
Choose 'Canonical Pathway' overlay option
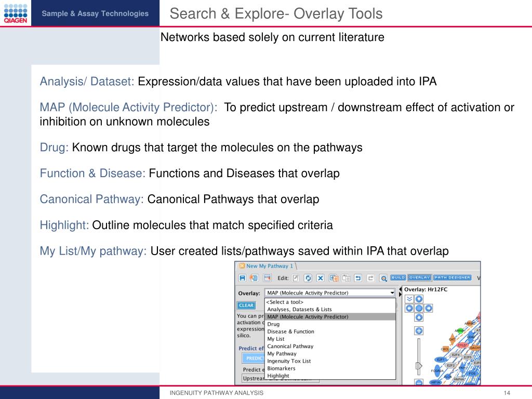(x=330, y=346)
